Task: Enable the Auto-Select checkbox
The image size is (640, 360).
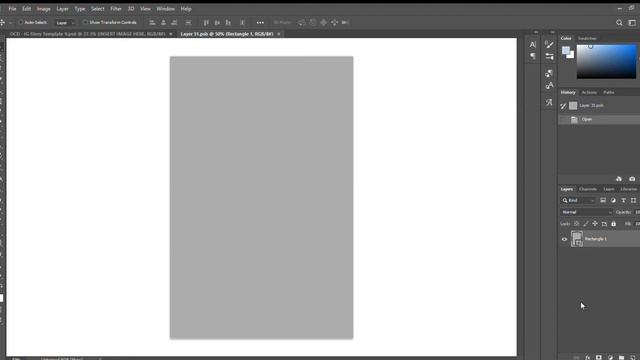Action: click(20, 22)
